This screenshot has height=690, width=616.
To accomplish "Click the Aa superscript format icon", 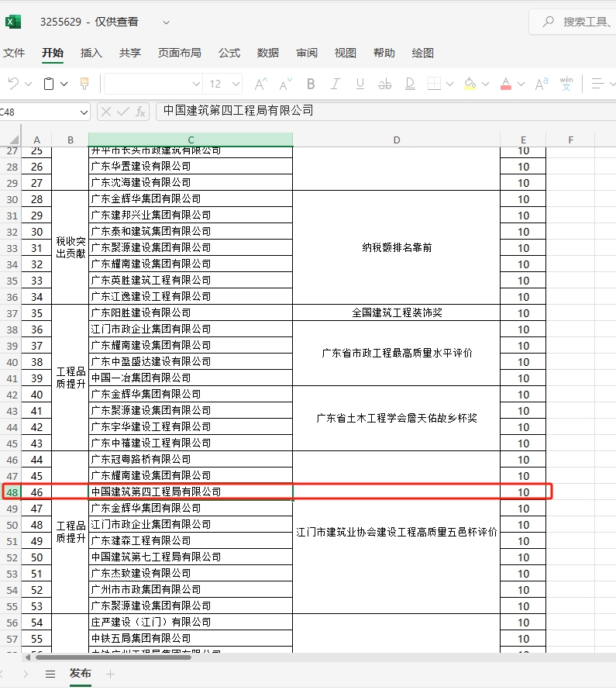I will point(542,84).
